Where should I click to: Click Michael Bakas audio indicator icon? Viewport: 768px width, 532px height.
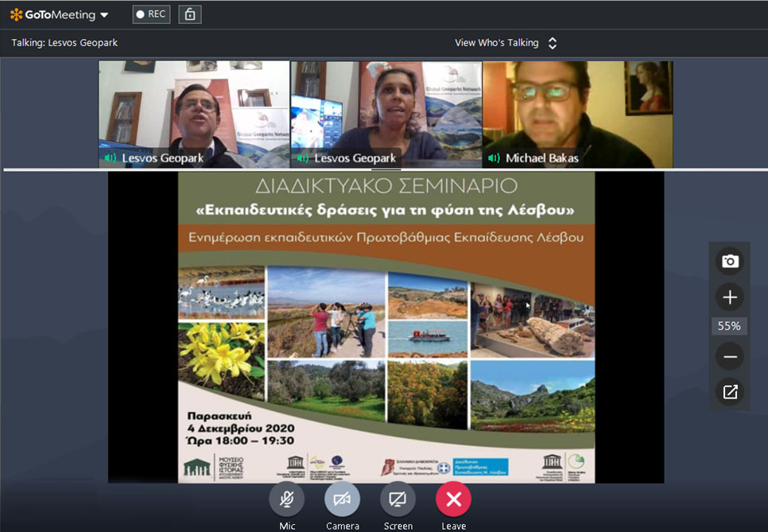coord(494,158)
